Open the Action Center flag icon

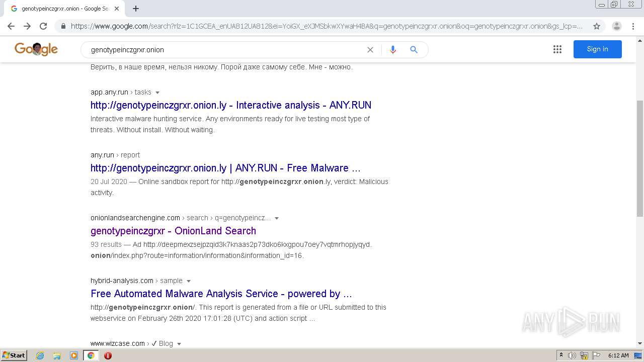(596, 355)
